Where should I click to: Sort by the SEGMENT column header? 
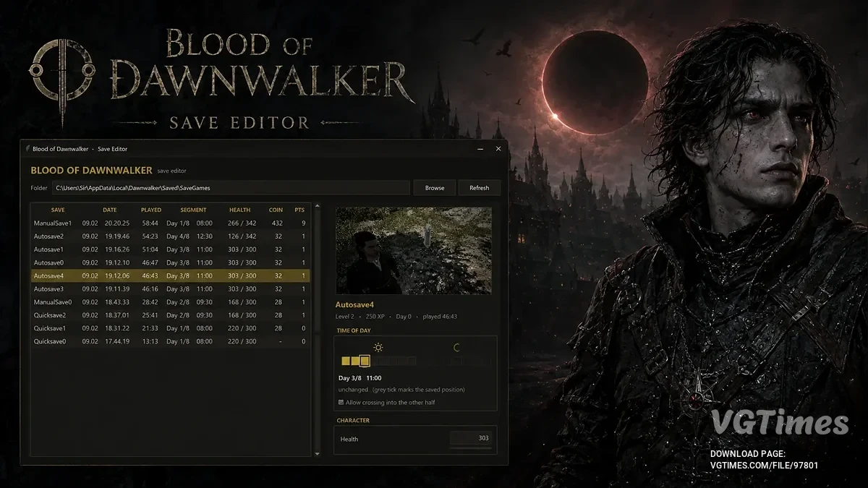click(193, 210)
